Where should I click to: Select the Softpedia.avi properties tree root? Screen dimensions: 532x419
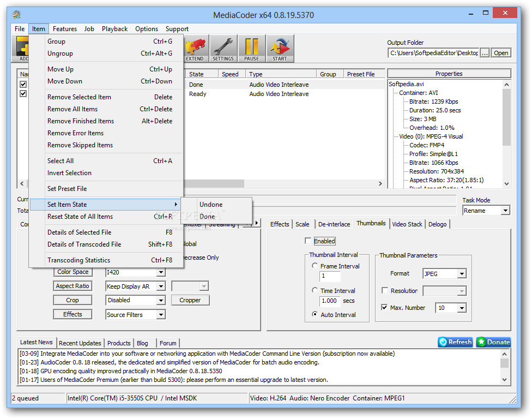(x=406, y=84)
